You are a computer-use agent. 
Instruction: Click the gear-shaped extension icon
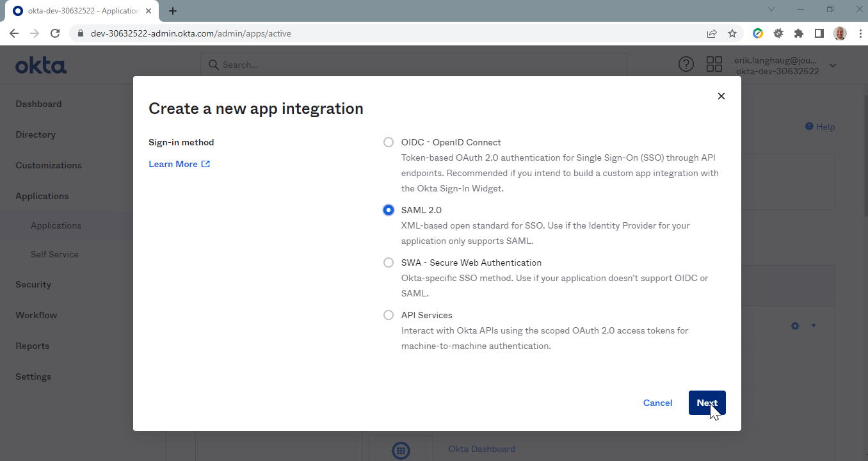[778, 33]
